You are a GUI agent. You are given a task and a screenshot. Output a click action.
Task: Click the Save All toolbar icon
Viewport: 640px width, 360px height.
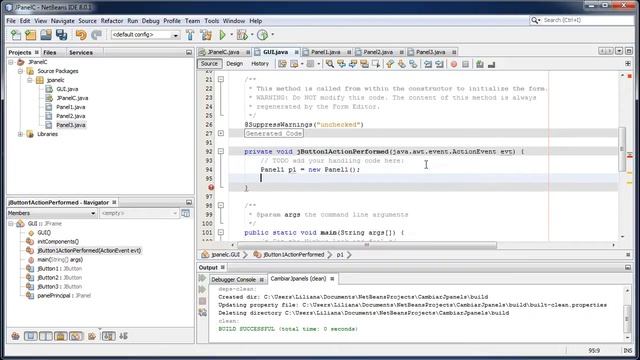point(61,35)
